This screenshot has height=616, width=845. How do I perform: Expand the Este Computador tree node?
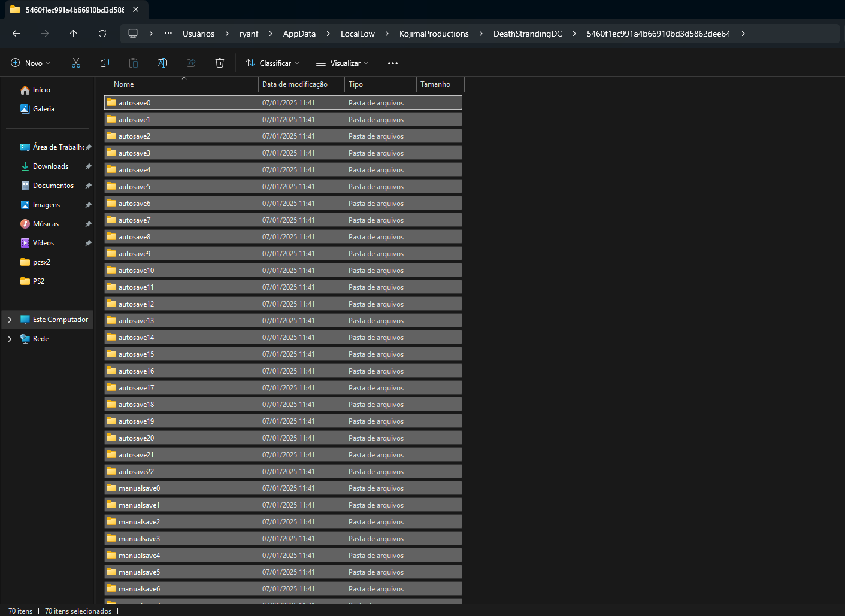click(x=10, y=320)
